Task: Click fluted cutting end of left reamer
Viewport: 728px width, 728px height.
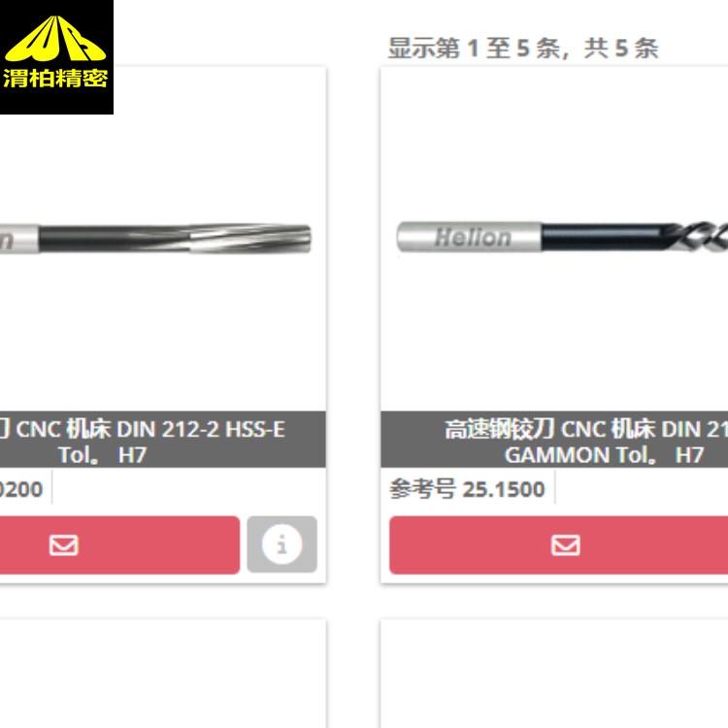Action: pyautogui.click(x=250, y=239)
